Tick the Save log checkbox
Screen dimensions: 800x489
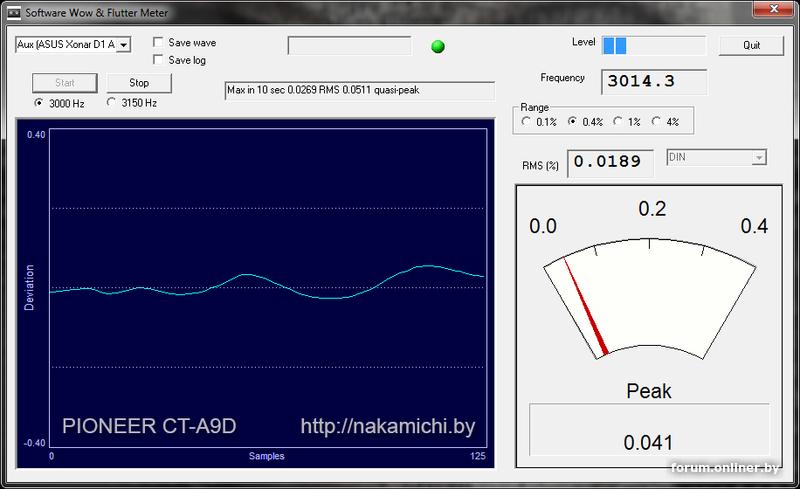click(158, 60)
